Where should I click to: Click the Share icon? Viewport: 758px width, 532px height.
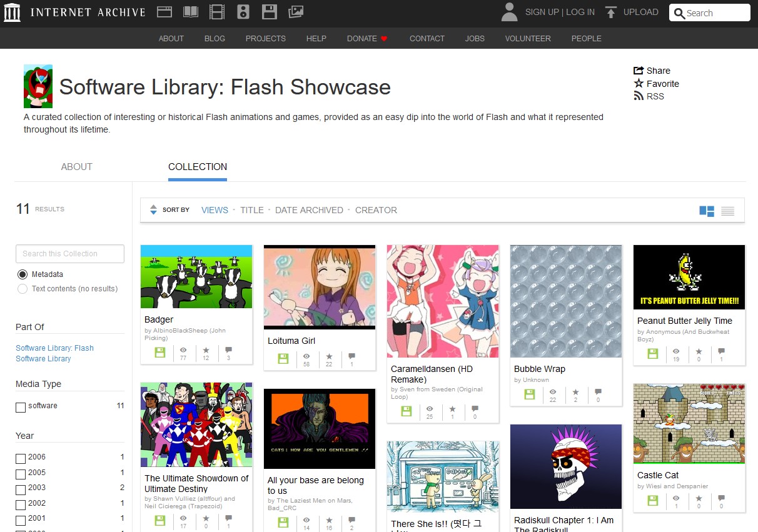pos(639,71)
